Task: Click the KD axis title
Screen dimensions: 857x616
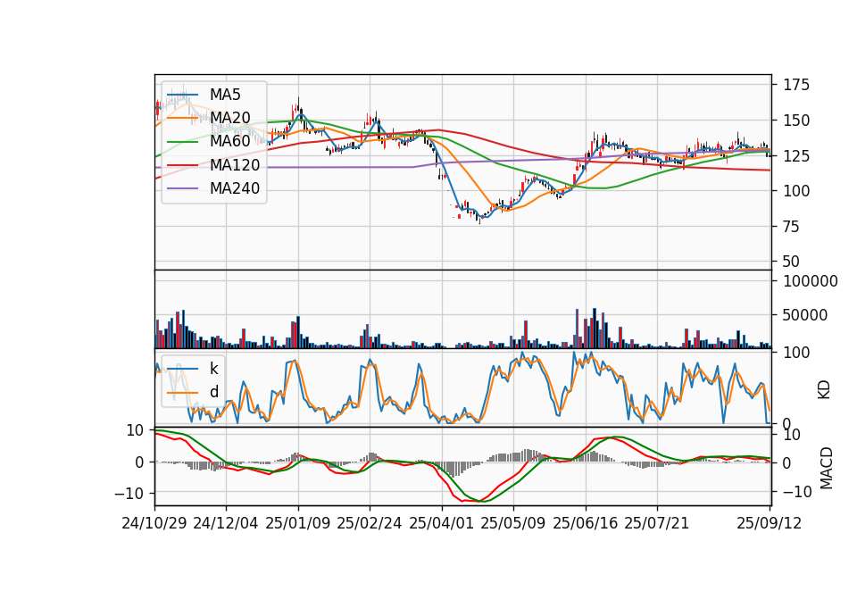Action: pos(824,390)
